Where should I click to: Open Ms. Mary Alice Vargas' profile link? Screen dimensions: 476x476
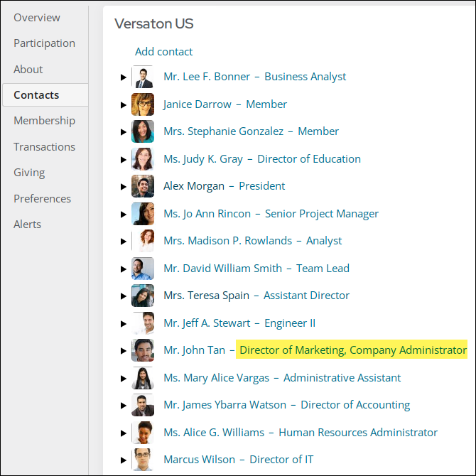217,378
